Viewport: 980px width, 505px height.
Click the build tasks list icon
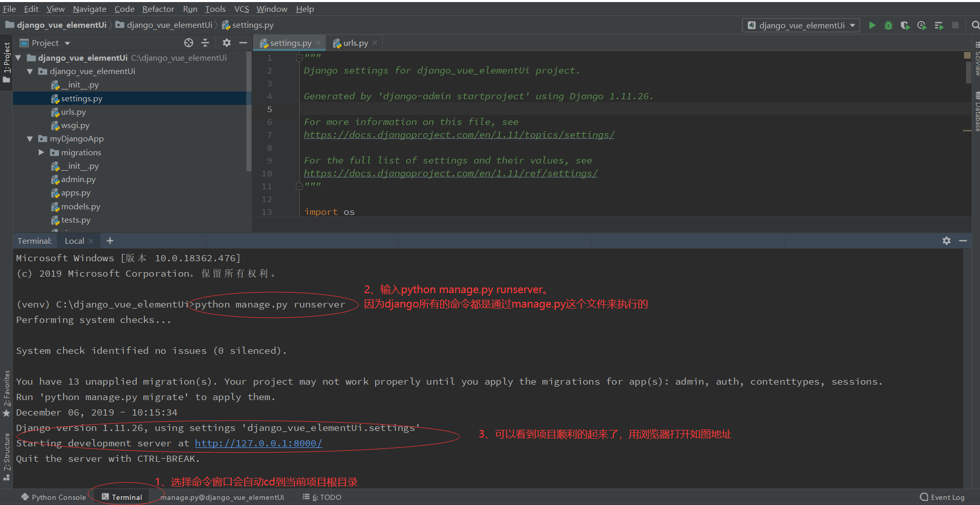tap(939, 25)
